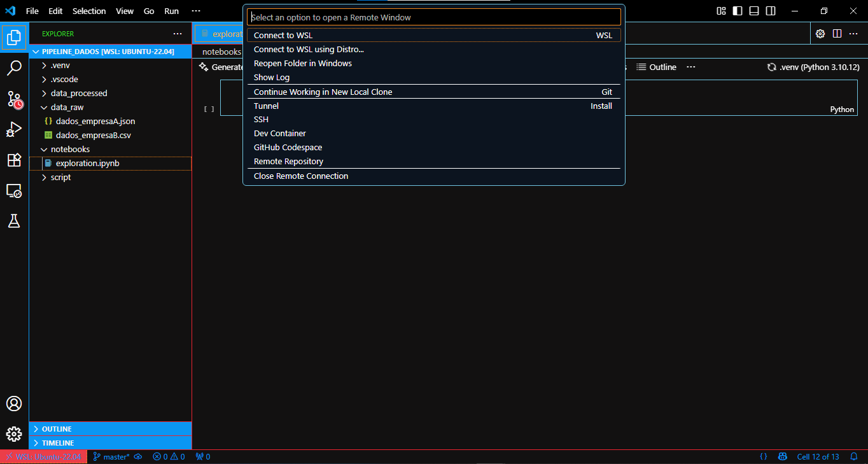Expand the TIMELINE section
Image resolution: width=868 pixels, height=464 pixels.
pos(110,443)
